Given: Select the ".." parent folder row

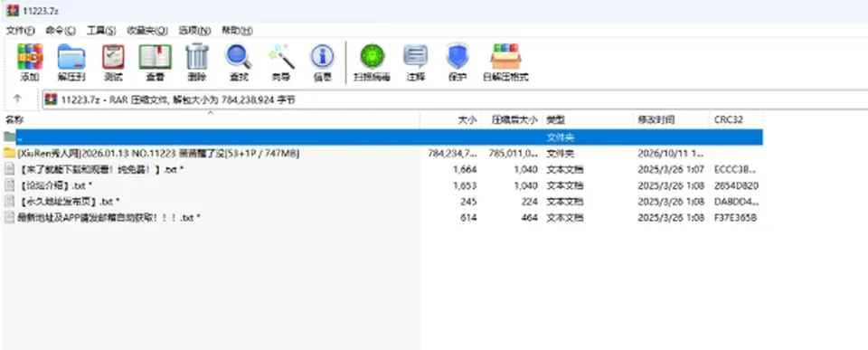Looking at the screenshot, I should pos(382,137).
